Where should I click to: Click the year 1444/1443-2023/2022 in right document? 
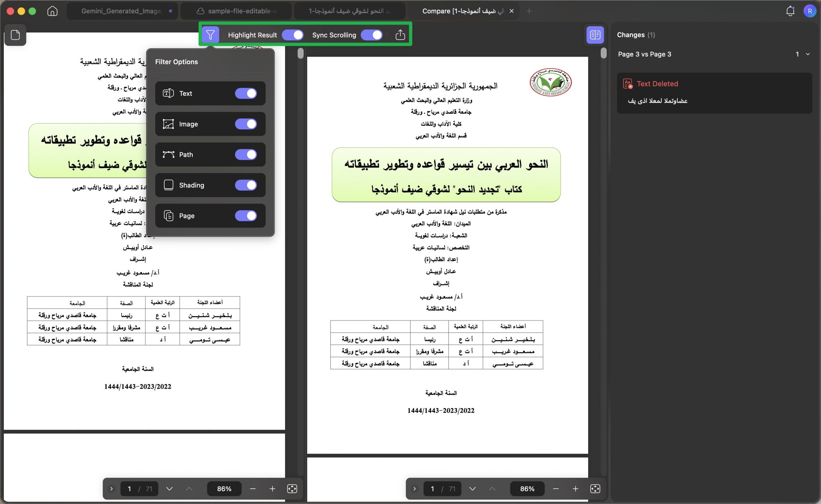[x=441, y=411]
